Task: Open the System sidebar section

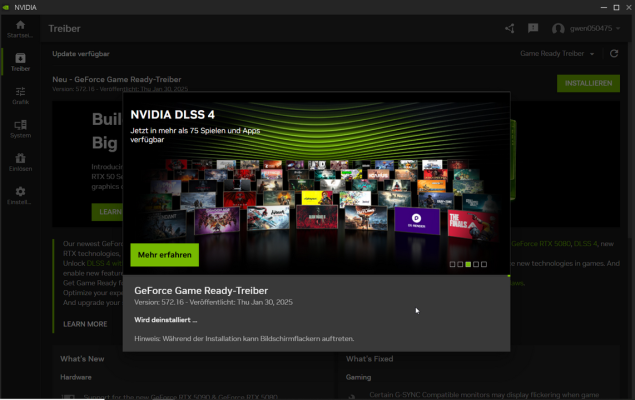Action: coord(20,129)
